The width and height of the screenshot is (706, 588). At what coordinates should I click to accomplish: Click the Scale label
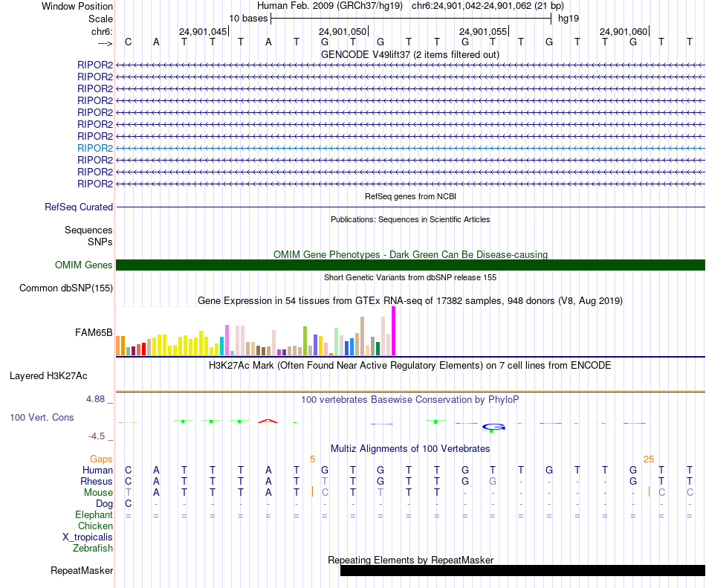[x=100, y=19]
